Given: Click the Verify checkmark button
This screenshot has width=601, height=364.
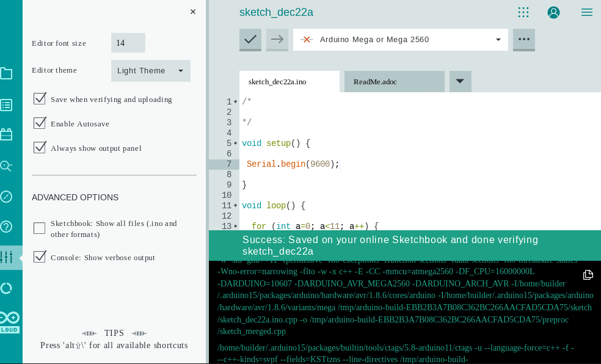Looking at the screenshot, I should pyautogui.click(x=250, y=39).
